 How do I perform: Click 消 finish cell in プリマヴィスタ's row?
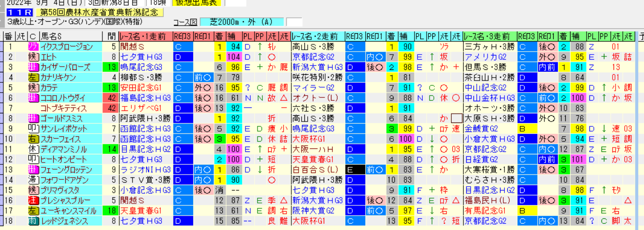[x=219, y=190]
